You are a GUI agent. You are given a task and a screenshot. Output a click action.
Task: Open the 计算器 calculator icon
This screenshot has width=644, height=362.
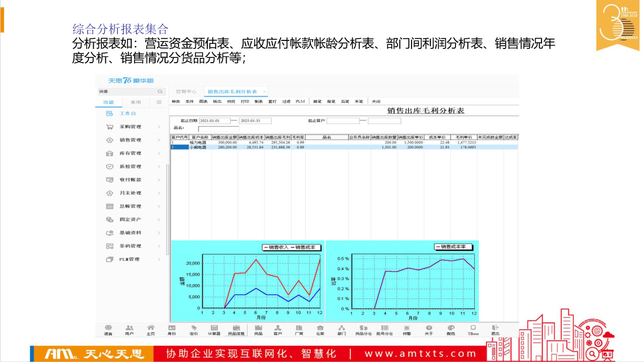[214, 328]
